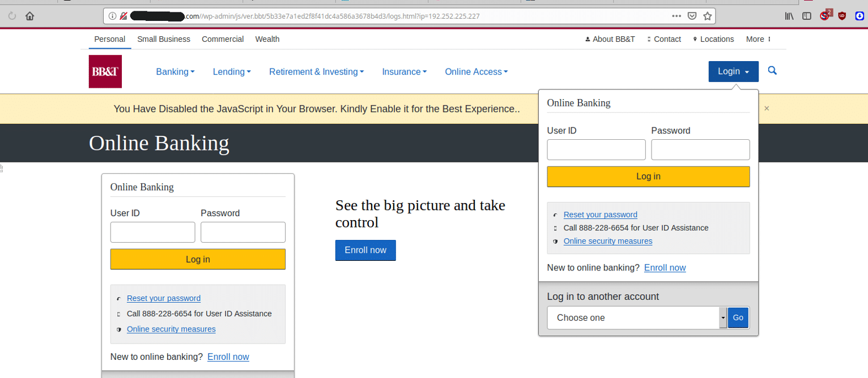868x378 pixels.
Task: Go to browser home page icon
Action: [x=30, y=16]
